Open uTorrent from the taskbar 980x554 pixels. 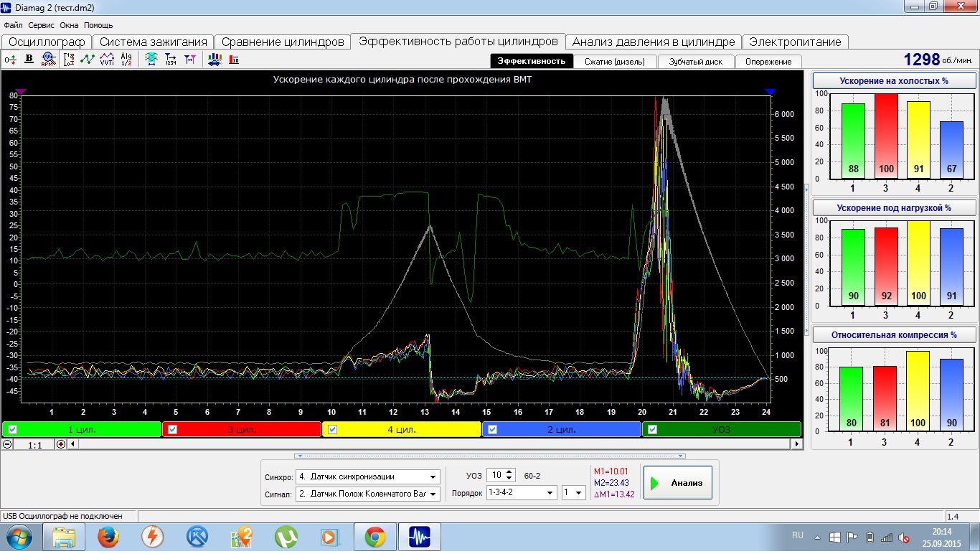pos(286,537)
